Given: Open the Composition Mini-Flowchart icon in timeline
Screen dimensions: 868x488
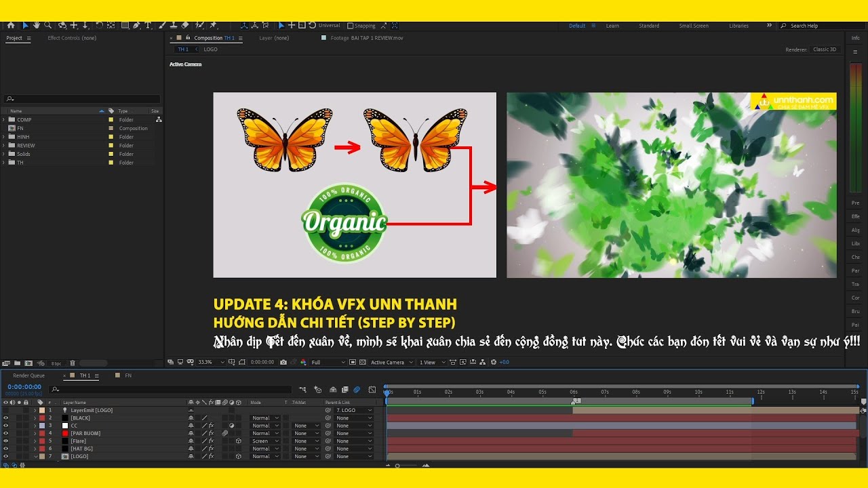Looking at the screenshot, I should [x=302, y=390].
